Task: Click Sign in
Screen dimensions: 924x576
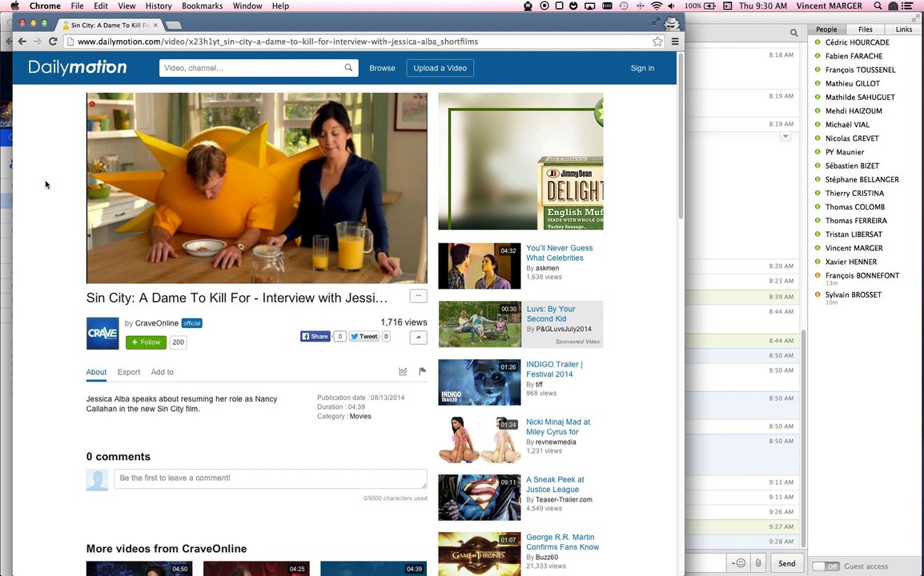Action: coord(642,68)
